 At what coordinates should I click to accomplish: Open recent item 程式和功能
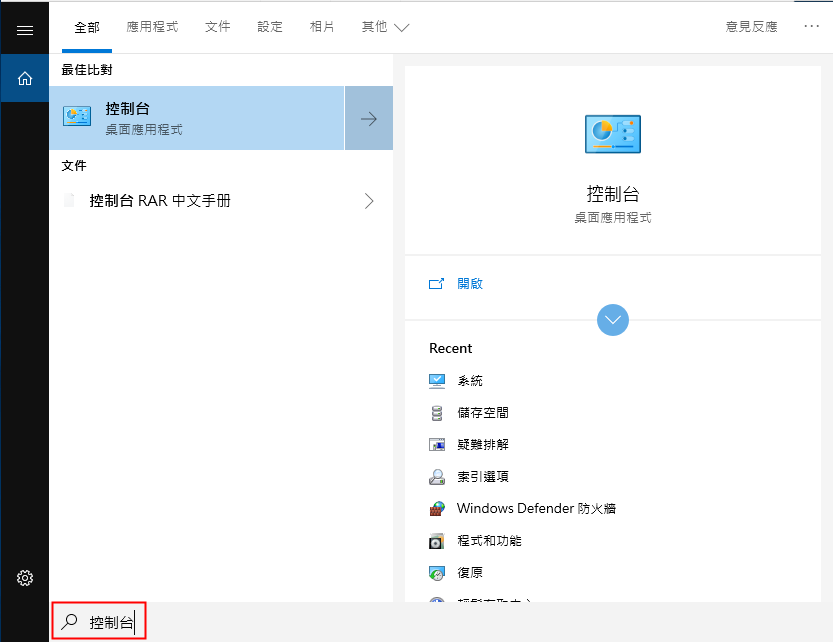489,541
